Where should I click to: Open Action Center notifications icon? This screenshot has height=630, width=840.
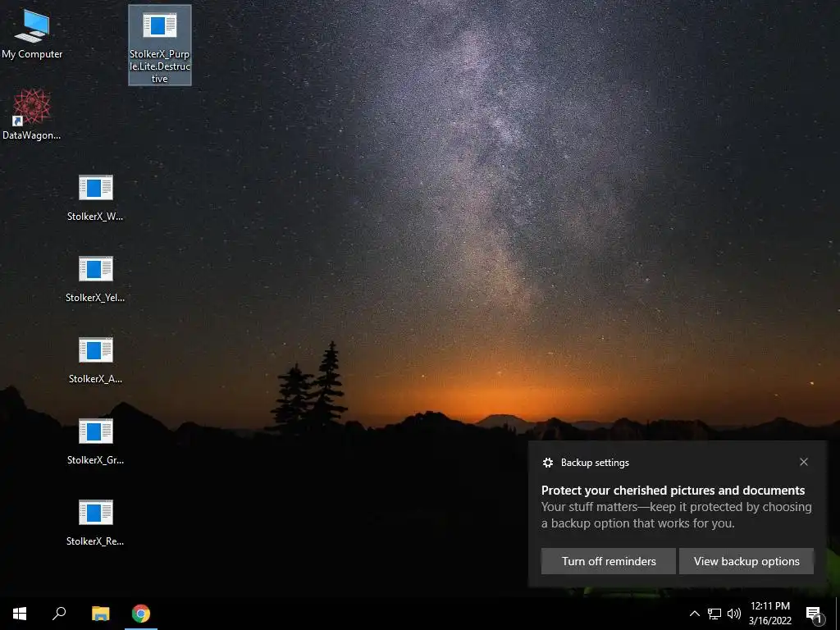813,614
